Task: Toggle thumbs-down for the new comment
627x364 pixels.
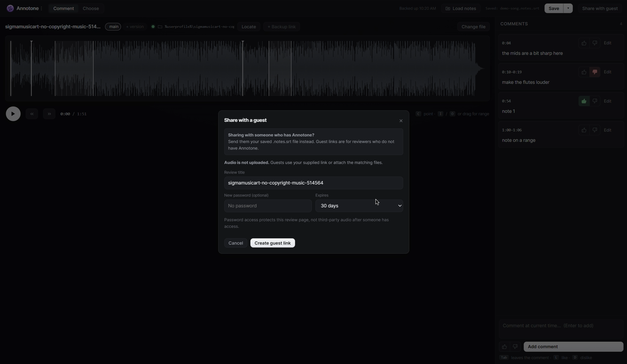Action: pos(515,347)
